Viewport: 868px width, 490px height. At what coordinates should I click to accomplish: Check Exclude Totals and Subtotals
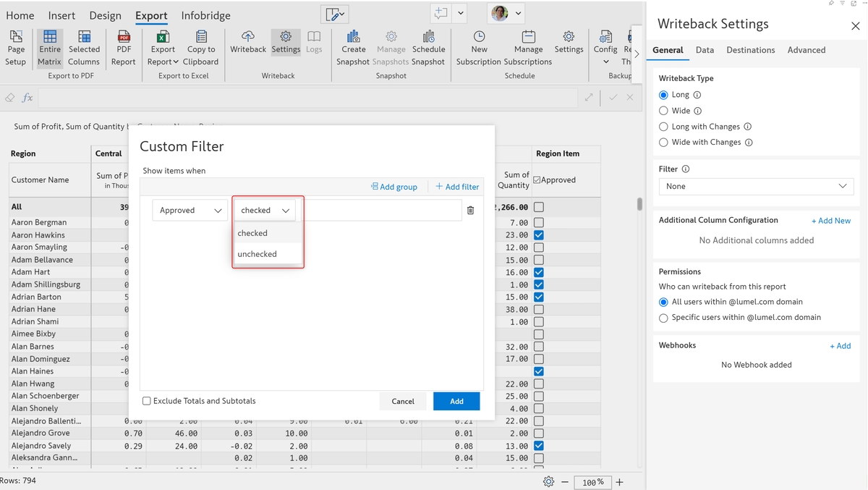click(x=147, y=401)
